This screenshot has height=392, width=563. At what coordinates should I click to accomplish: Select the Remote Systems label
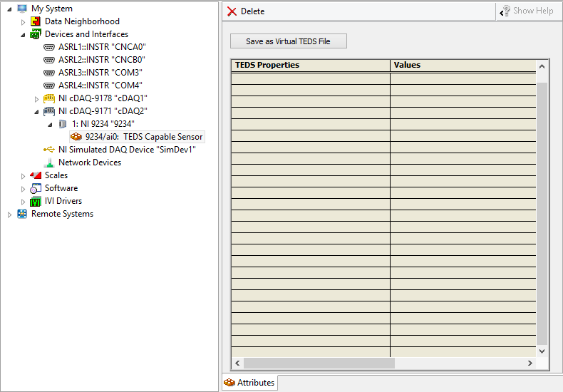pyautogui.click(x=62, y=214)
